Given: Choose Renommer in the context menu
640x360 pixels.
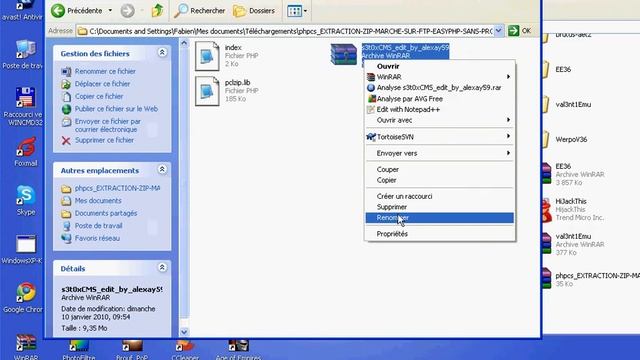Looking at the screenshot, I should (440, 218).
